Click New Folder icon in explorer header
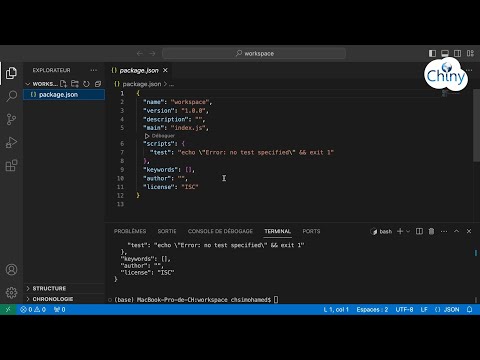 pyautogui.click(x=75, y=84)
